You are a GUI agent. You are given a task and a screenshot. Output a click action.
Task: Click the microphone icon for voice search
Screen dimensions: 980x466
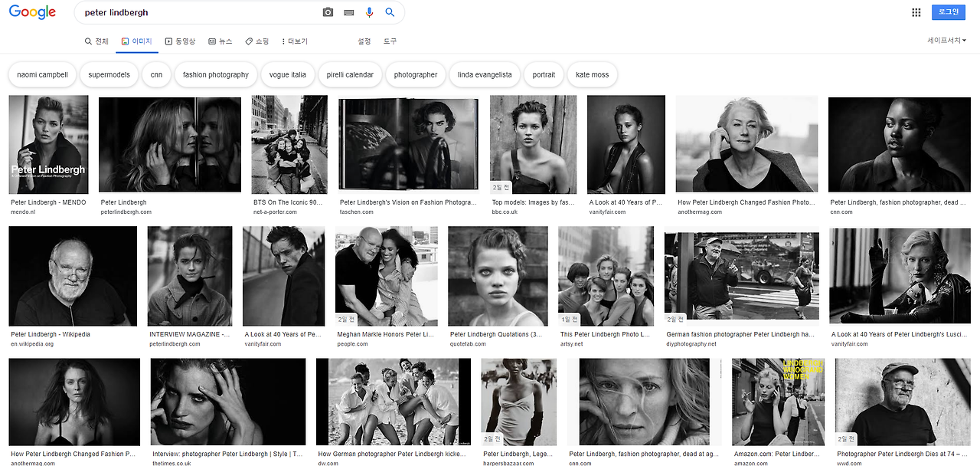click(x=370, y=11)
